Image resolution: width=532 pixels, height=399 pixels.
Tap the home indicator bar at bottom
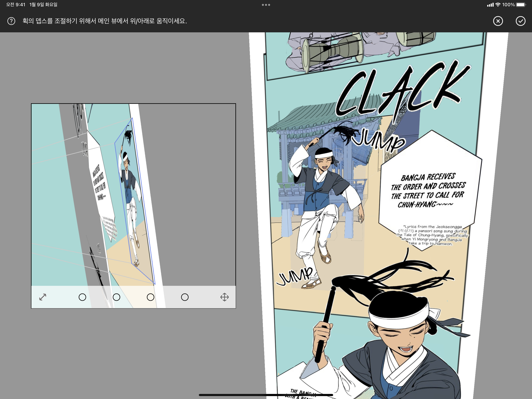click(266, 395)
